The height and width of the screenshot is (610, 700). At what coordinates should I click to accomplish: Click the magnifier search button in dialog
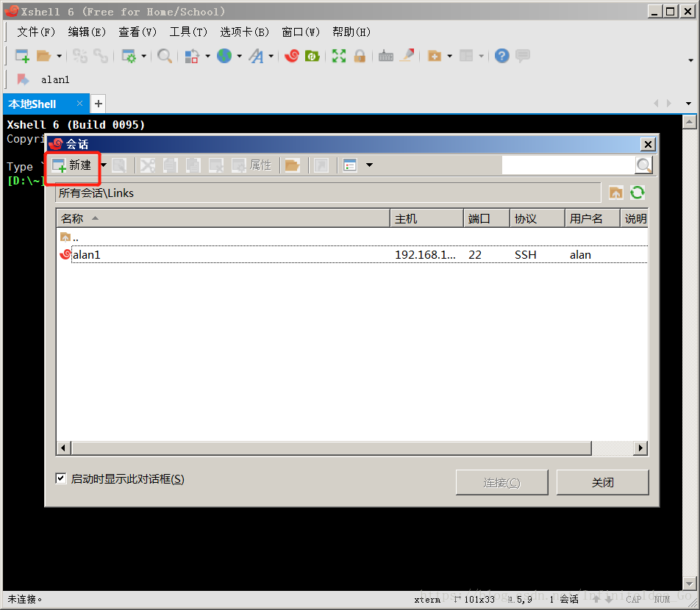coord(644,165)
